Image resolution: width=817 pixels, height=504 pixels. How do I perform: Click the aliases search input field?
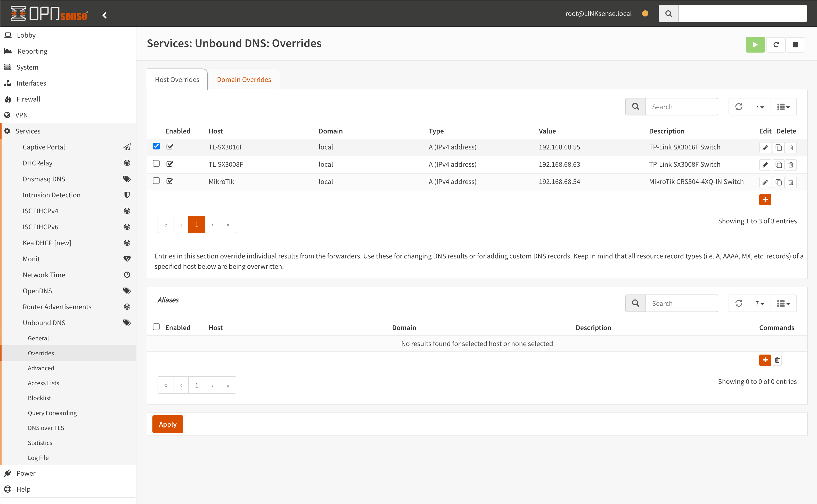(x=682, y=303)
